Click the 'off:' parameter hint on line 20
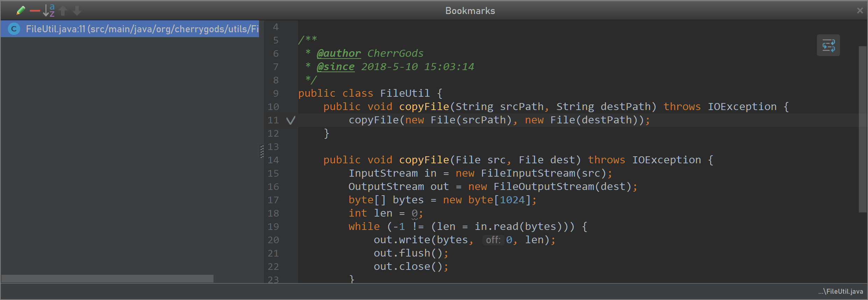868x300 pixels. point(493,240)
